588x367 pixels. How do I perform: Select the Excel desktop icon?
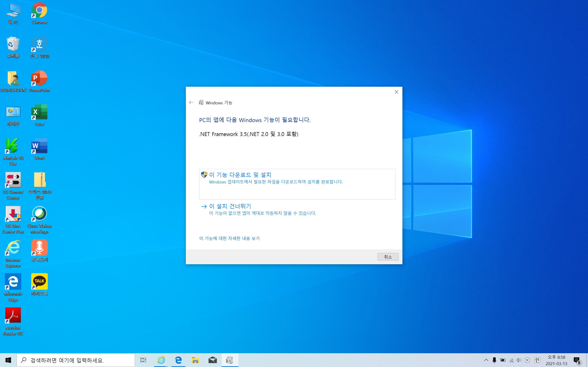[39, 113]
